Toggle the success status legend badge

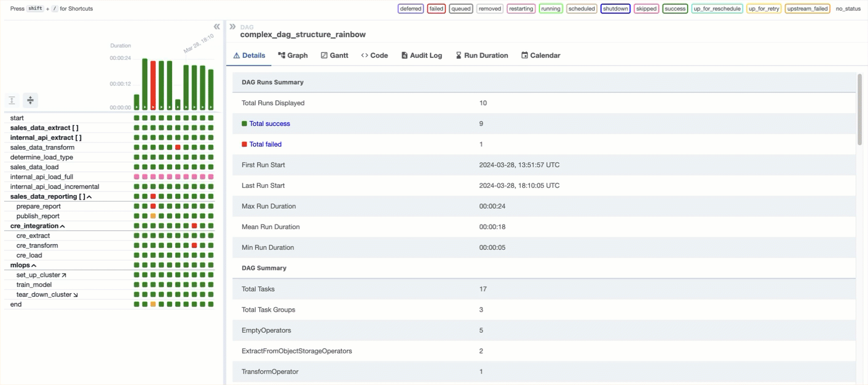pos(675,9)
